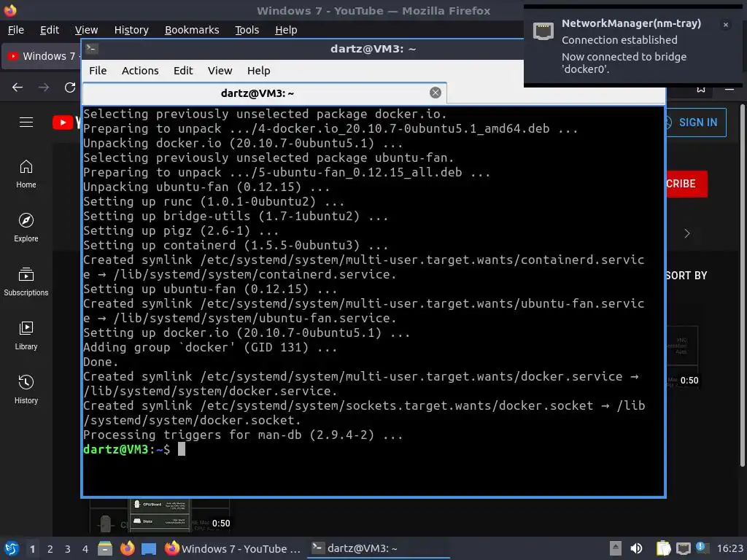Open Firefox Bookmarks menu
The height and width of the screenshot is (560, 747).
(x=192, y=30)
